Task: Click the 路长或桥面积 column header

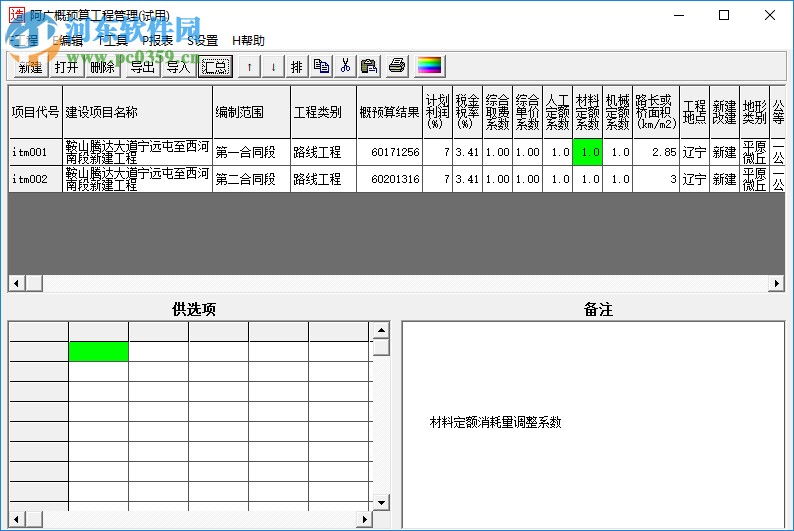Action: click(656, 112)
